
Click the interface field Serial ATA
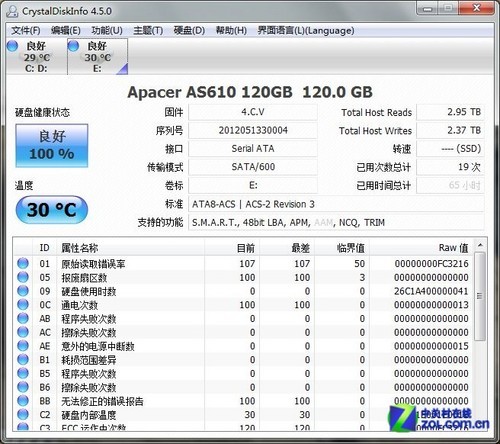point(253,149)
